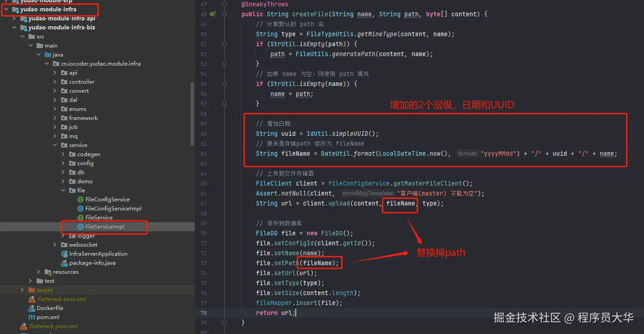644x334 pixels.
Task: Click fileMapper on line 77
Action: coord(274,303)
